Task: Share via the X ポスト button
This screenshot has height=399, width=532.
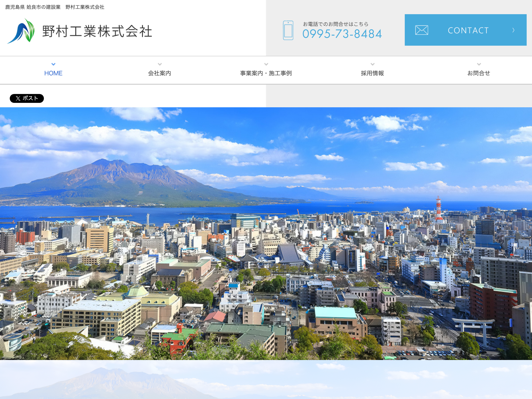Action: (27, 98)
